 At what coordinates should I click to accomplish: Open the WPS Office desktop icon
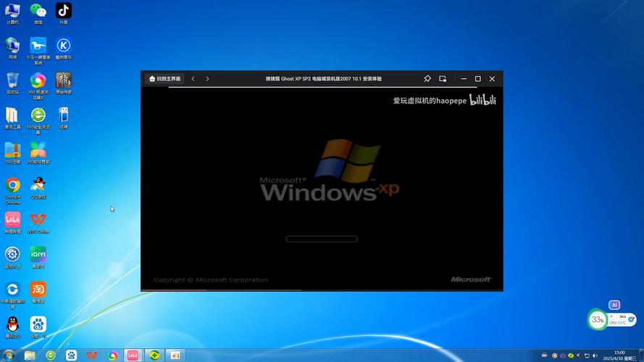tap(38, 223)
